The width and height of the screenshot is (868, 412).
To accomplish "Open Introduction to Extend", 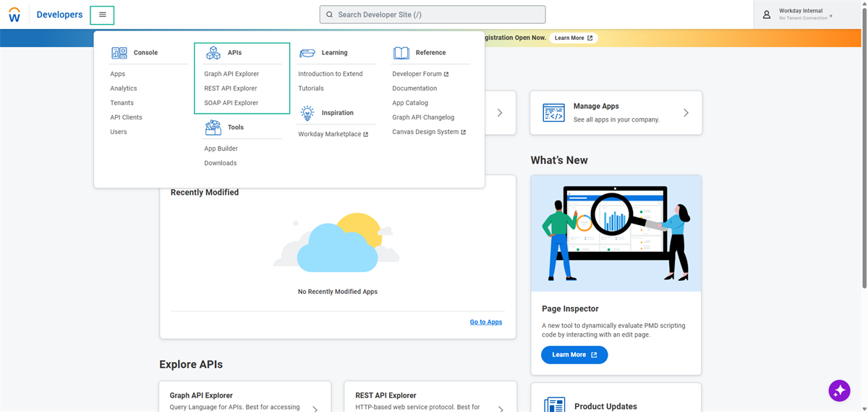I will [x=331, y=74].
